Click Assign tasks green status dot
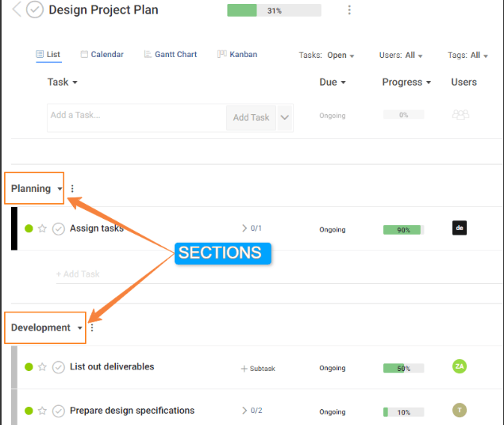Image resolution: width=504 pixels, height=425 pixels. [x=29, y=228]
